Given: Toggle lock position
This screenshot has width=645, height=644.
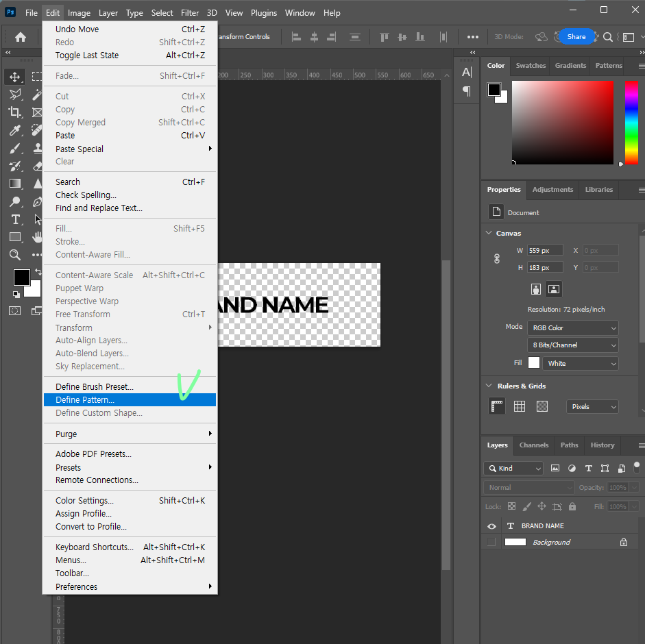Looking at the screenshot, I should [541, 506].
